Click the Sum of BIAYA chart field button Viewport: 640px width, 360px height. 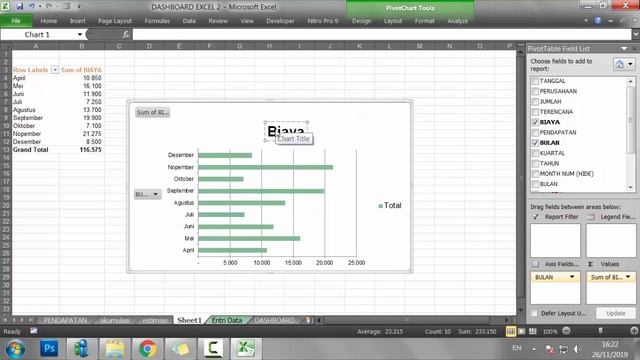(x=152, y=112)
